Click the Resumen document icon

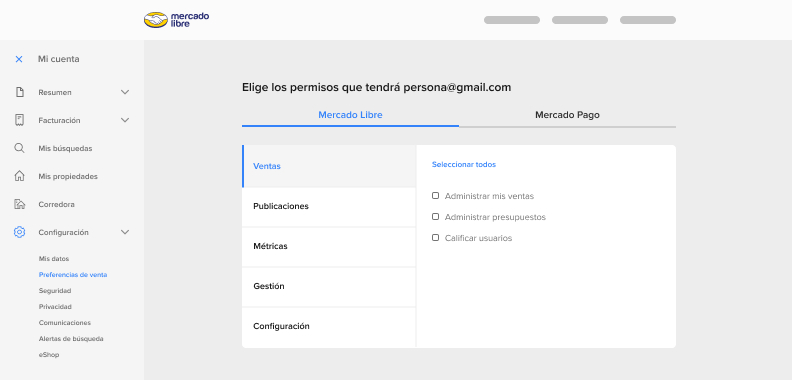pos(20,92)
